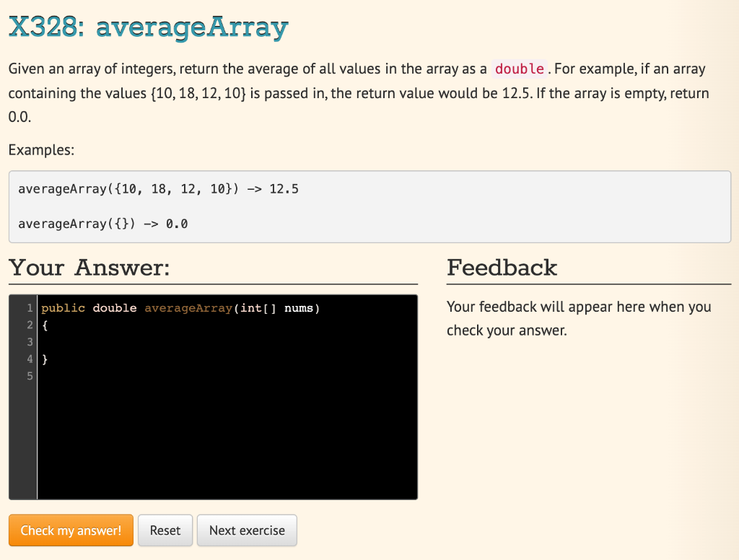The height and width of the screenshot is (560, 739).
Task: Click the X328: averageArray page title
Action: pos(148,27)
